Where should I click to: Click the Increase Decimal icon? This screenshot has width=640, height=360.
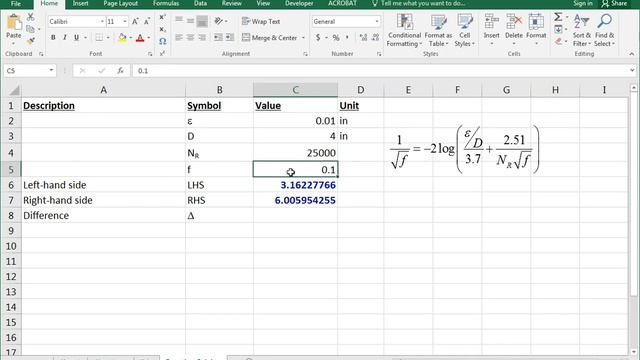(363, 38)
